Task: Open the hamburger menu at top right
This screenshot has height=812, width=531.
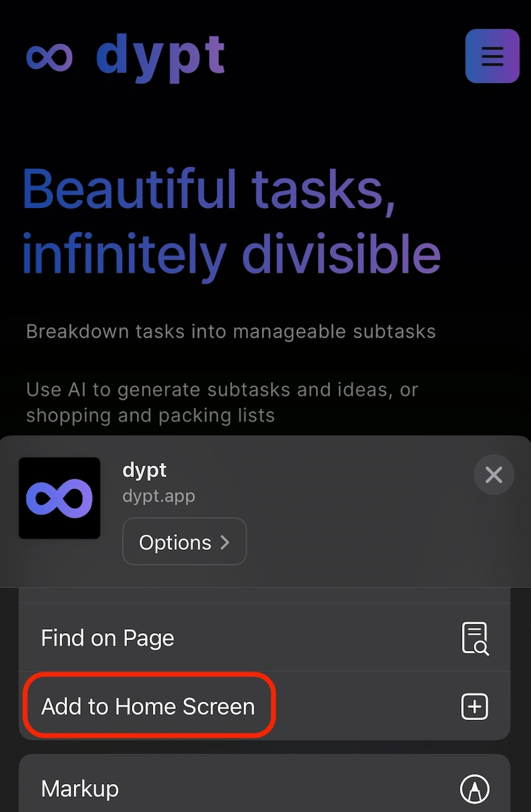Action: (x=492, y=56)
